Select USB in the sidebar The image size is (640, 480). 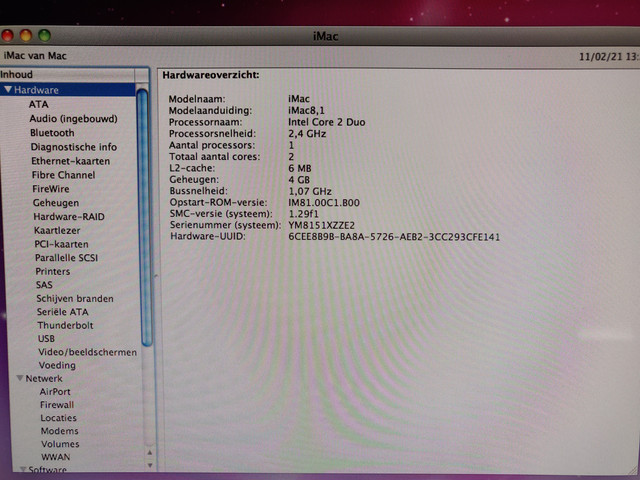46,339
